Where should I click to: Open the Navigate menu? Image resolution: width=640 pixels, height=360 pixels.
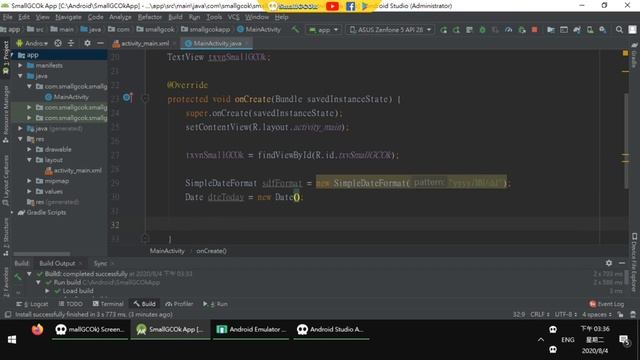(68, 17)
